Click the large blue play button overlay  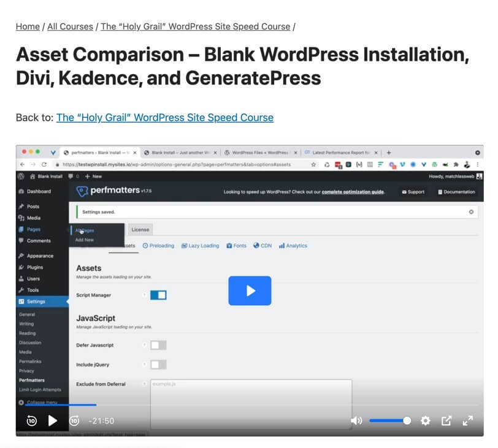coord(250,290)
